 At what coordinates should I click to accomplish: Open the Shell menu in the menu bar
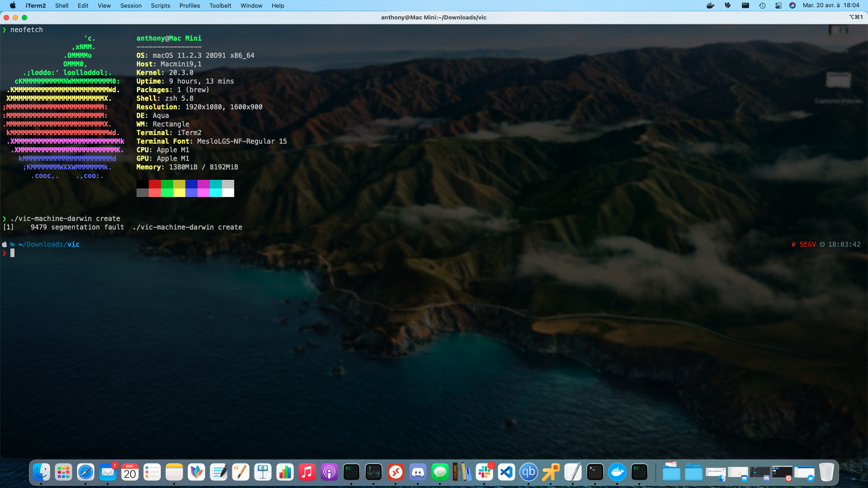(61, 5)
